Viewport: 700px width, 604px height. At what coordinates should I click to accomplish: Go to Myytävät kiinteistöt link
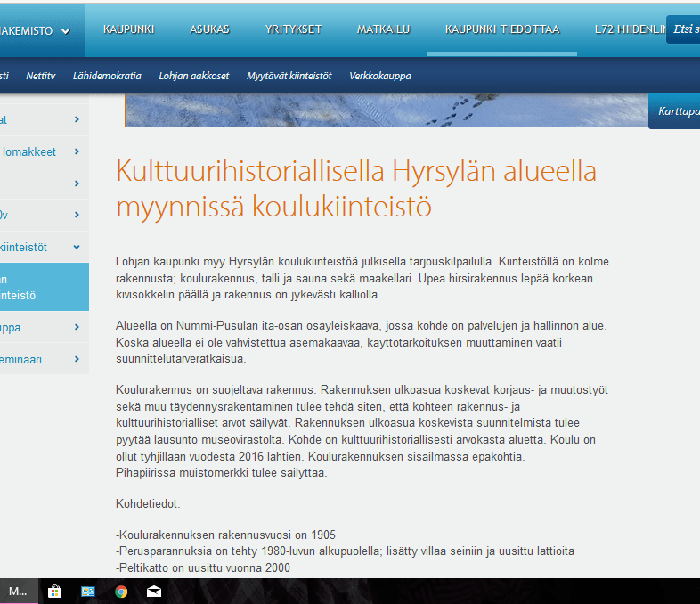(x=289, y=76)
